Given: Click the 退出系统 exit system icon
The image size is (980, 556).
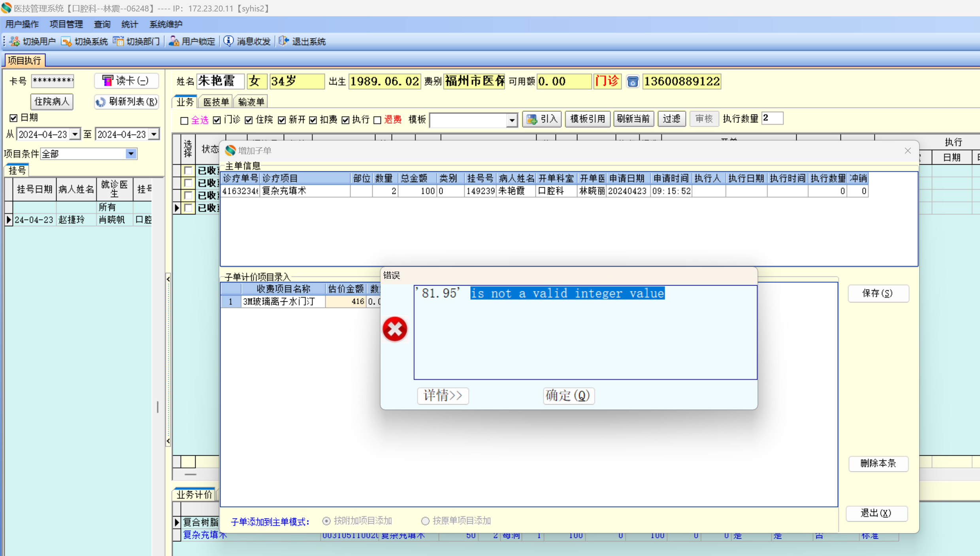Looking at the screenshot, I should (284, 41).
